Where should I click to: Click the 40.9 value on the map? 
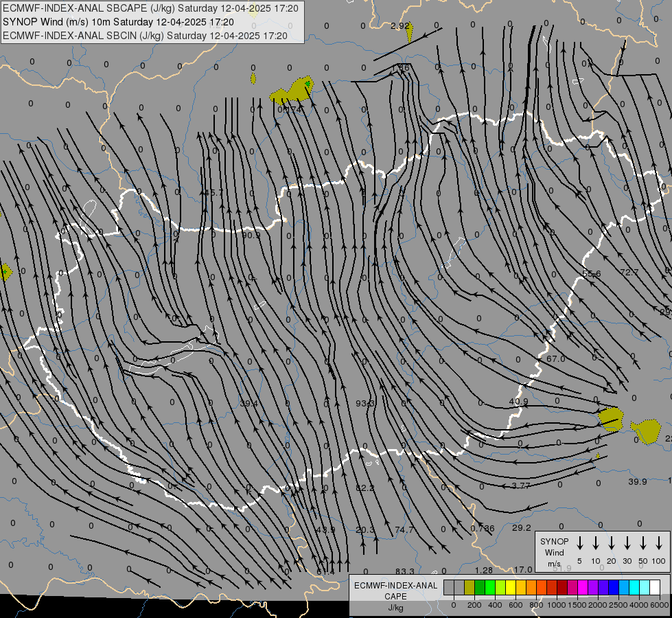pos(518,402)
